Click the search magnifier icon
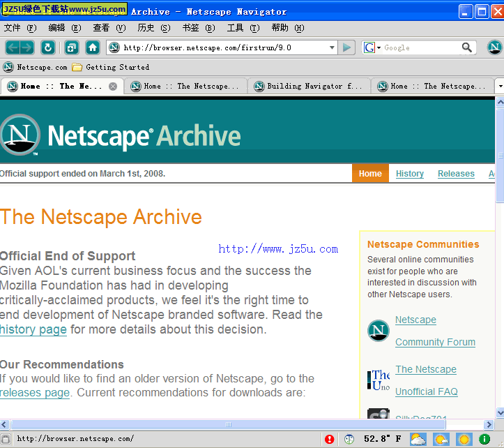The height and width of the screenshot is (448, 504). click(467, 47)
